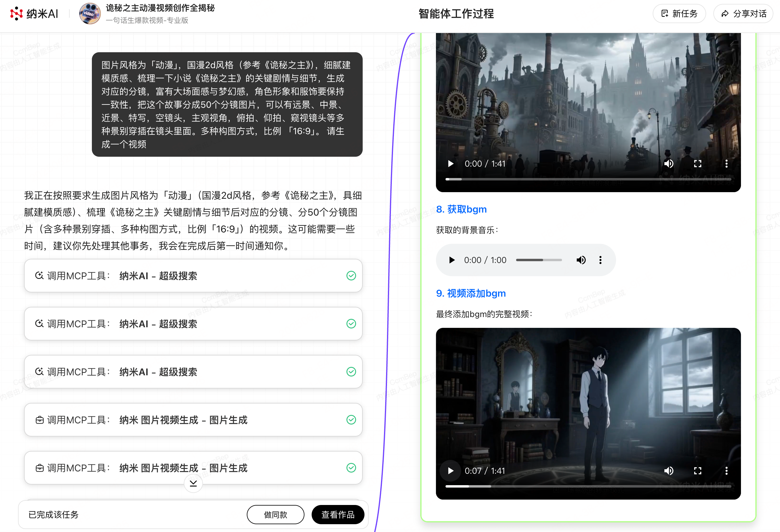
Task: Open more options on the top video
Action: point(727,163)
